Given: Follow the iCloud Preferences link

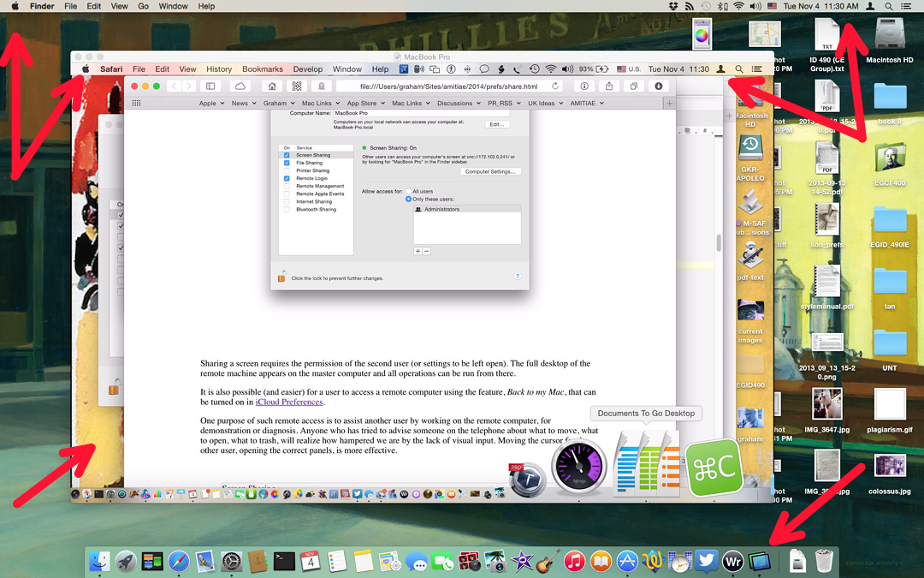Looking at the screenshot, I should [289, 402].
